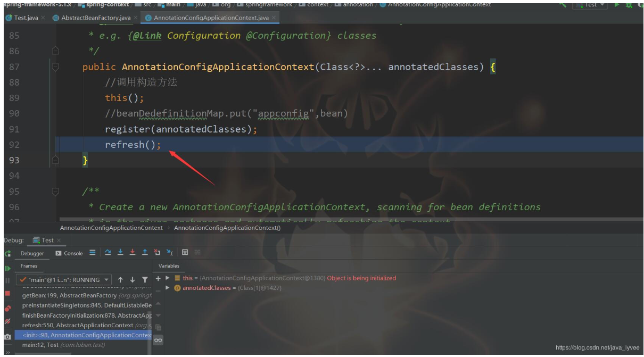Click fold marker at line 93

click(55, 160)
